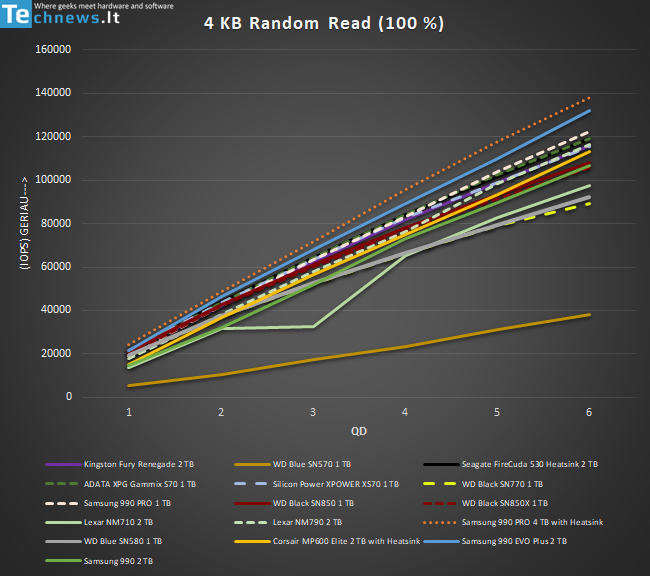
Task: Click the x-axis label 1
Action: click(129, 412)
